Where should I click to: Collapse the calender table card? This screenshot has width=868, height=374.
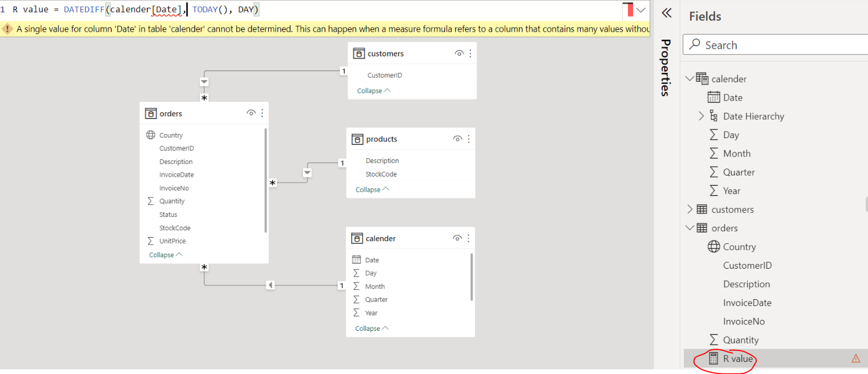point(372,329)
